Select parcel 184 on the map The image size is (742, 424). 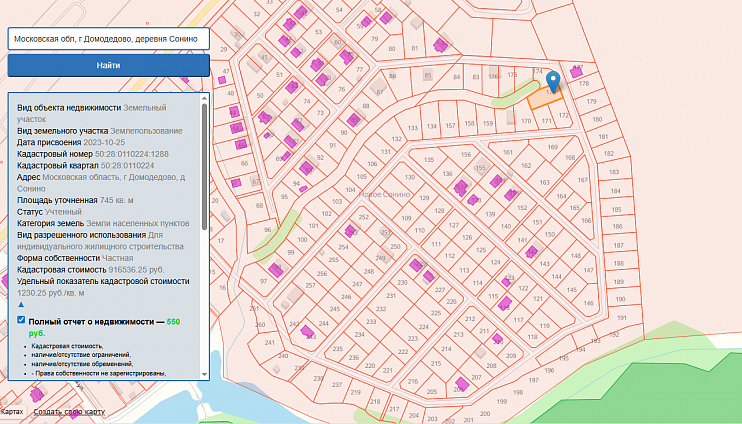coord(616,191)
